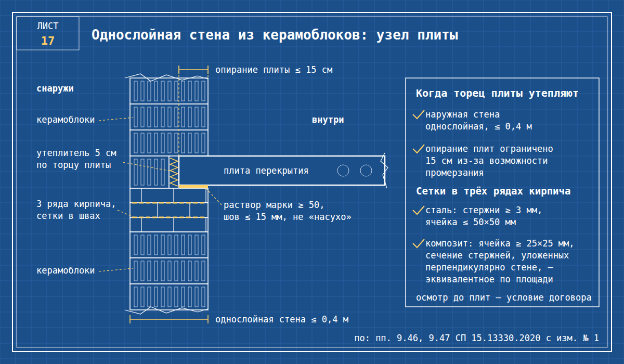
Task: Click the checkmark beside "наружная стена однослойная"
Action: 418,115
